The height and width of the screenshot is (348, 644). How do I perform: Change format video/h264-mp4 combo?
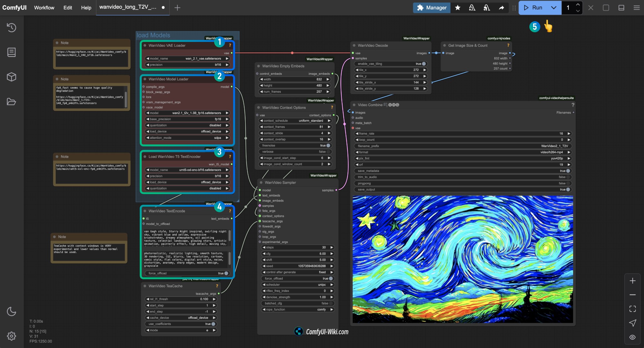click(463, 152)
